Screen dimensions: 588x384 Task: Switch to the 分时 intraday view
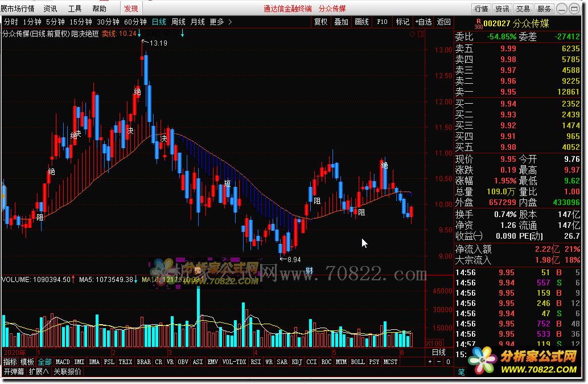click(11, 22)
